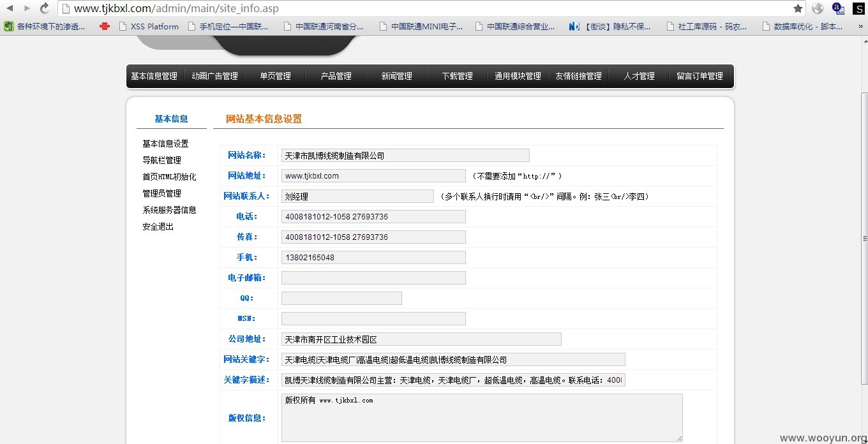Open the 中国联通MINI电子 bookmark
Image resolution: width=868 pixels, height=444 pixels.
point(421,26)
